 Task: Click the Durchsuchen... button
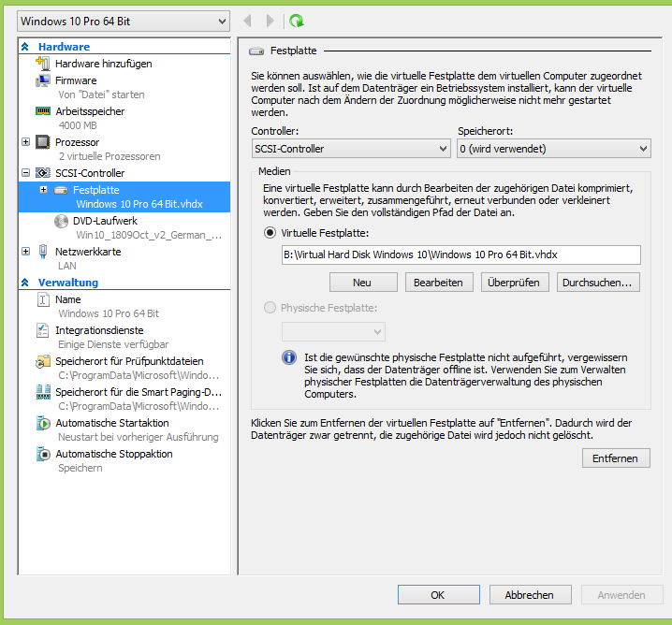point(598,283)
